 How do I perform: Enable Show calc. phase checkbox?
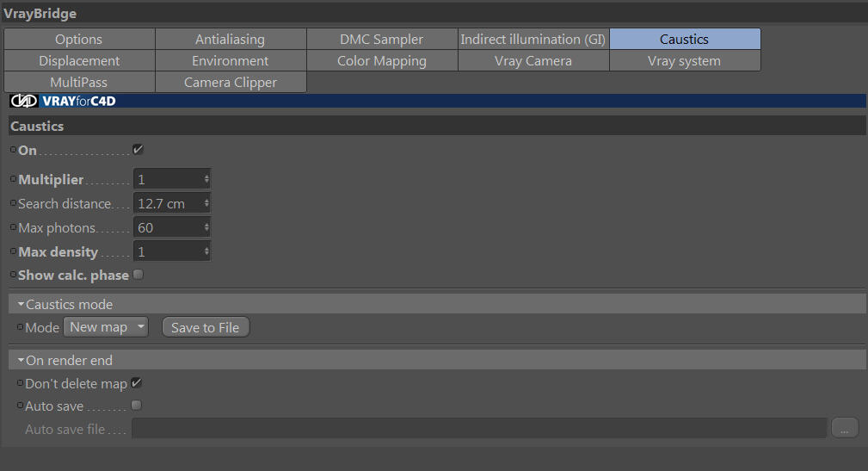click(x=139, y=275)
